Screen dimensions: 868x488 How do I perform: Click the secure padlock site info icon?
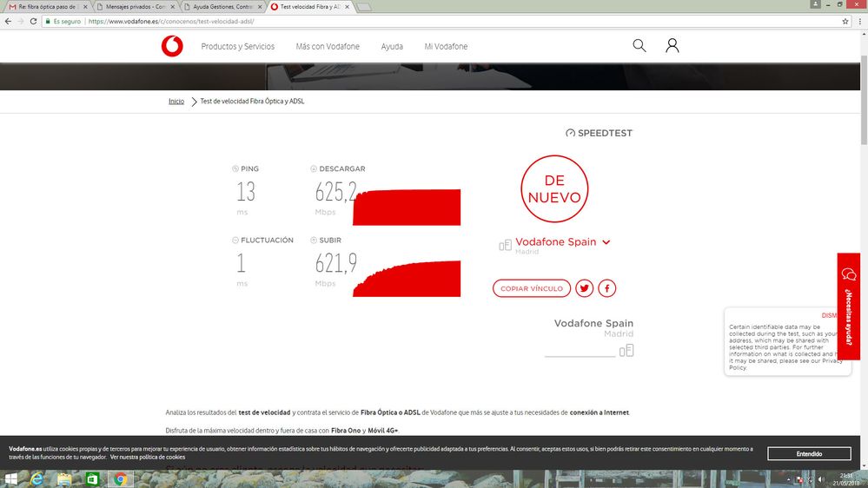tap(48, 22)
